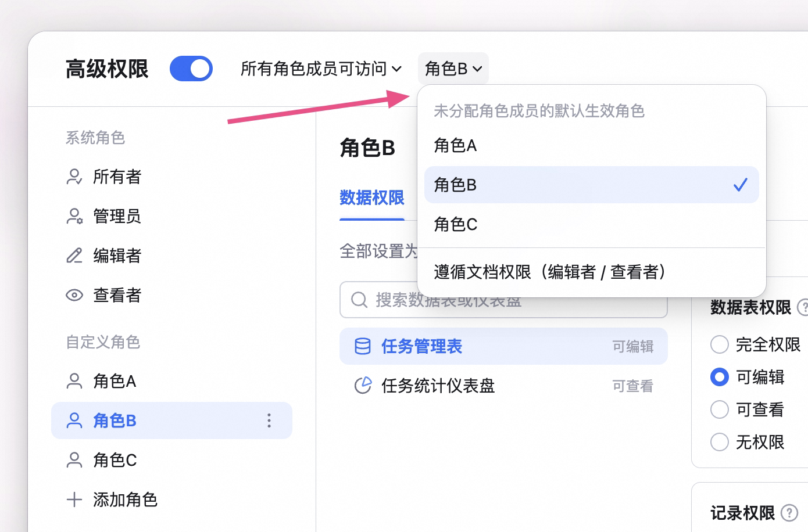Viewport: 808px width, 532px height.
Task: Focus the 搜索数据表或仪表盘 search field
Action: click(x=503, y=300)
